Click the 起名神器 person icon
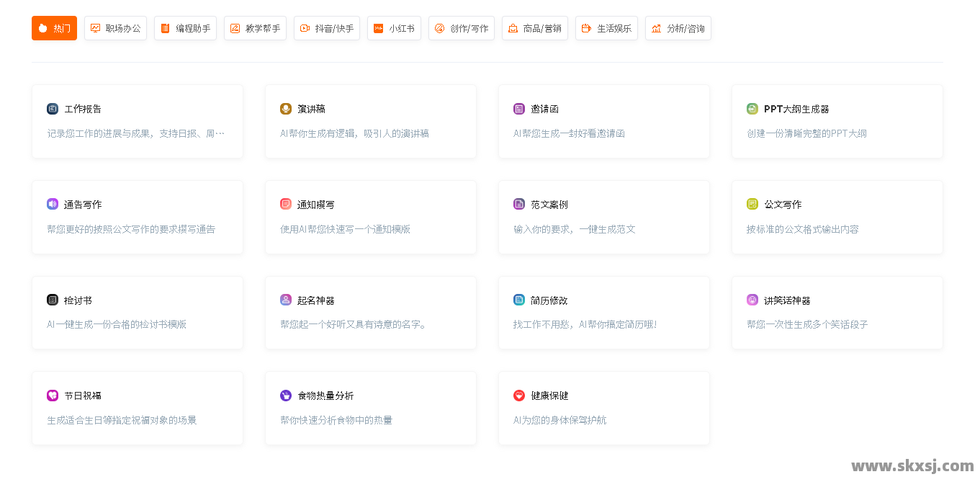Viewport: 980px width, 482px height. point(286,300)
